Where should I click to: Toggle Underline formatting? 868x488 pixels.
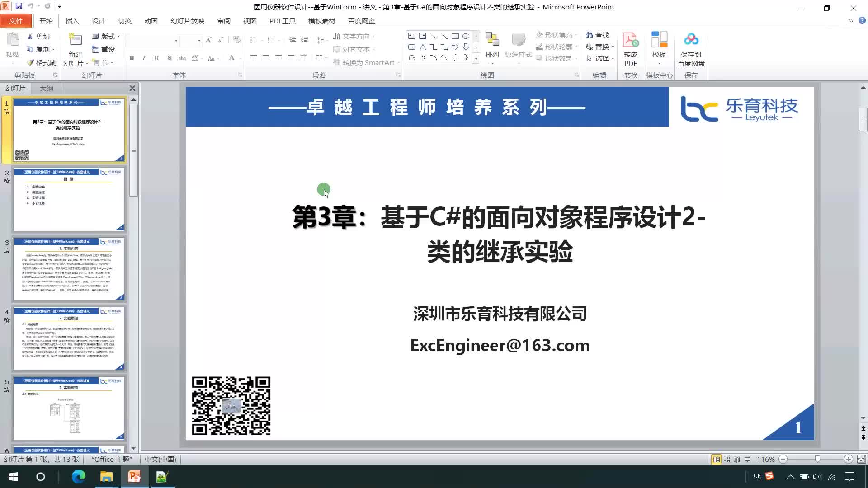(156, 58)
